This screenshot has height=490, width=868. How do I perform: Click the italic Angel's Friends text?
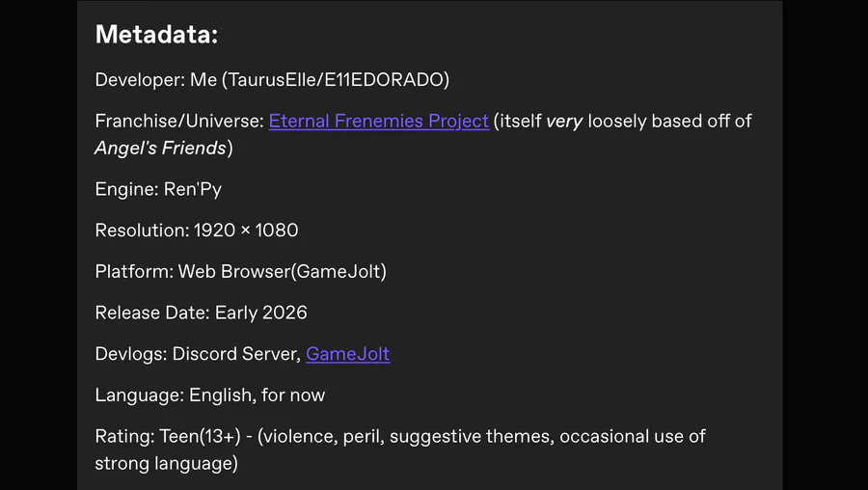[160, 149]
